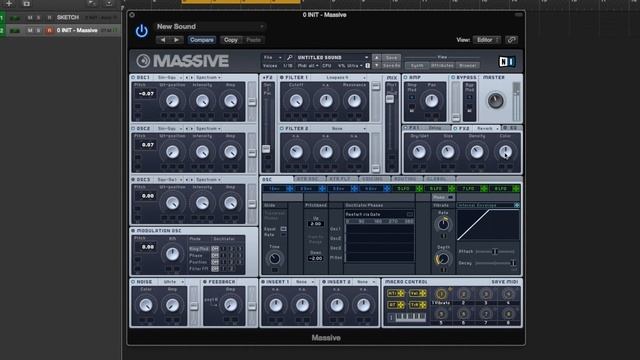This screenshot has height=360, width=640.
Task: Click the Native Instruments NI logo
Action: (x=507, y=62)
